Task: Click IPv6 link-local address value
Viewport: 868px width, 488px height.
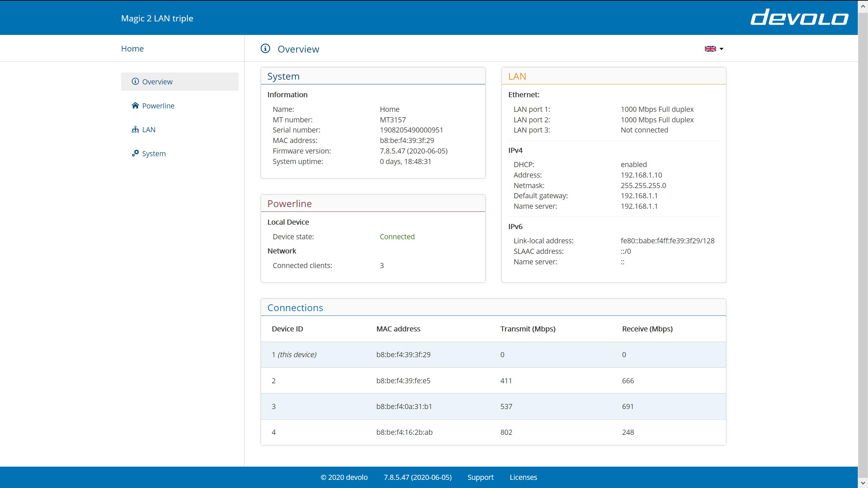Action: click(667, 241)
